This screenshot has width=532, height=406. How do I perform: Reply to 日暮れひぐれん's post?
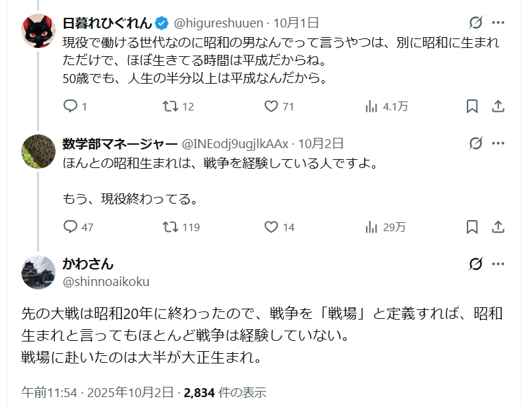tap(71, 106)
